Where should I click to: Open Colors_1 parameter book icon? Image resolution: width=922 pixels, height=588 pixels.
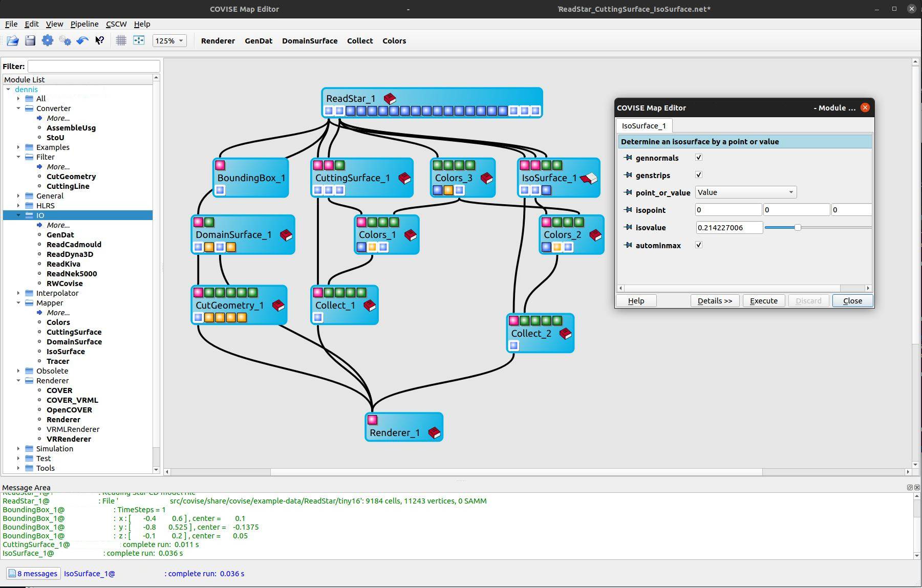[x=411, y=235]
